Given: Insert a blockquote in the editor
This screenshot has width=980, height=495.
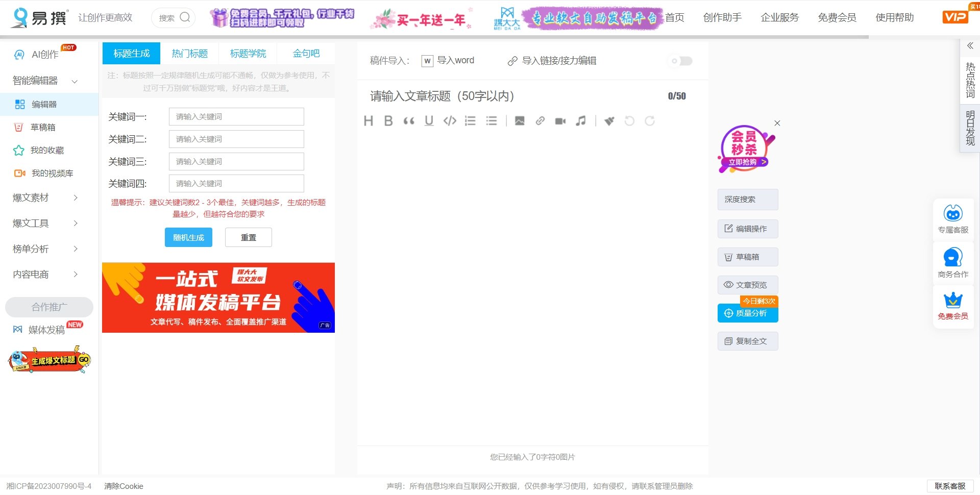Looking at the screenshot, I should (409, 121).
